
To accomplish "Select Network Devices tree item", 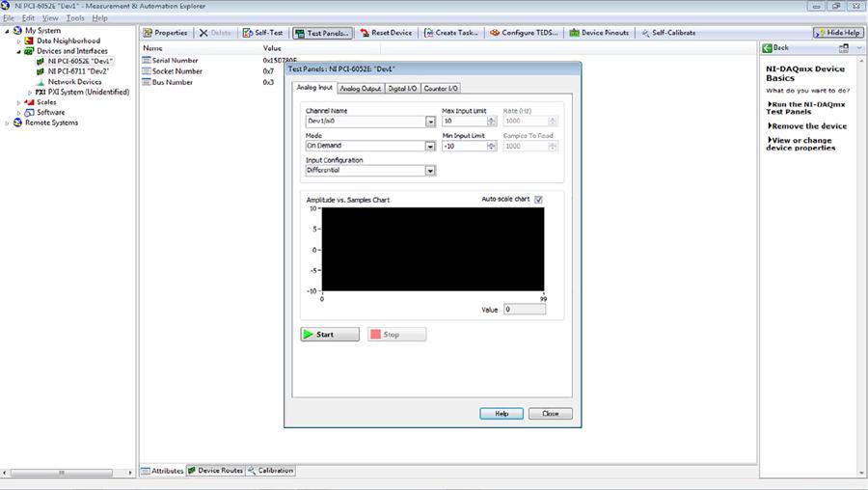I will click(x=74, y=81).
